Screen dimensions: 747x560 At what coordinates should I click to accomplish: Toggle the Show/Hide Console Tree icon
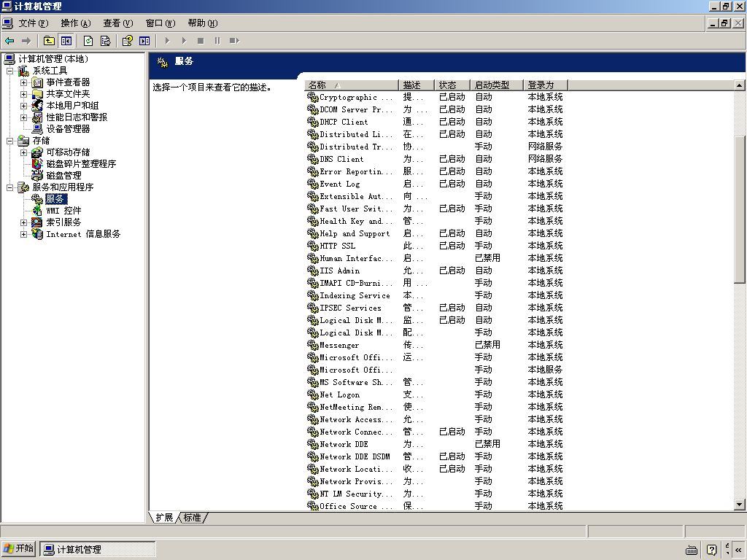(x=66, y=41)
